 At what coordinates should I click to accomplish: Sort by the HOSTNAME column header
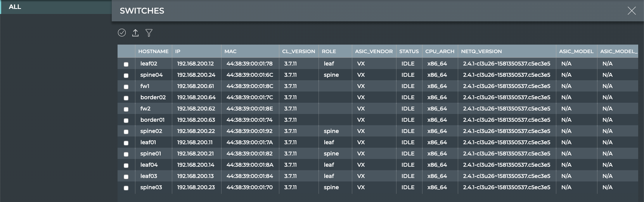click(x=153, y=51)
